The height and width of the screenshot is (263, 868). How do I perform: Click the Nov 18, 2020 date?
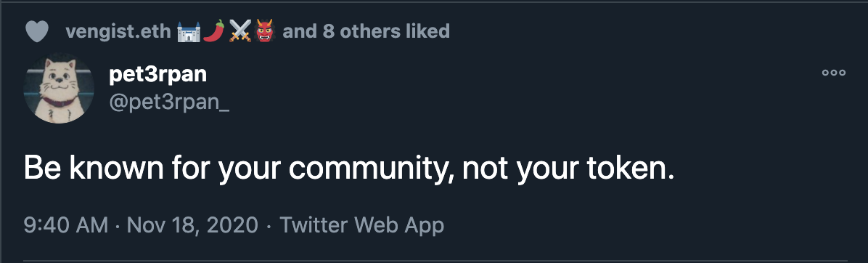pos(192,225)
